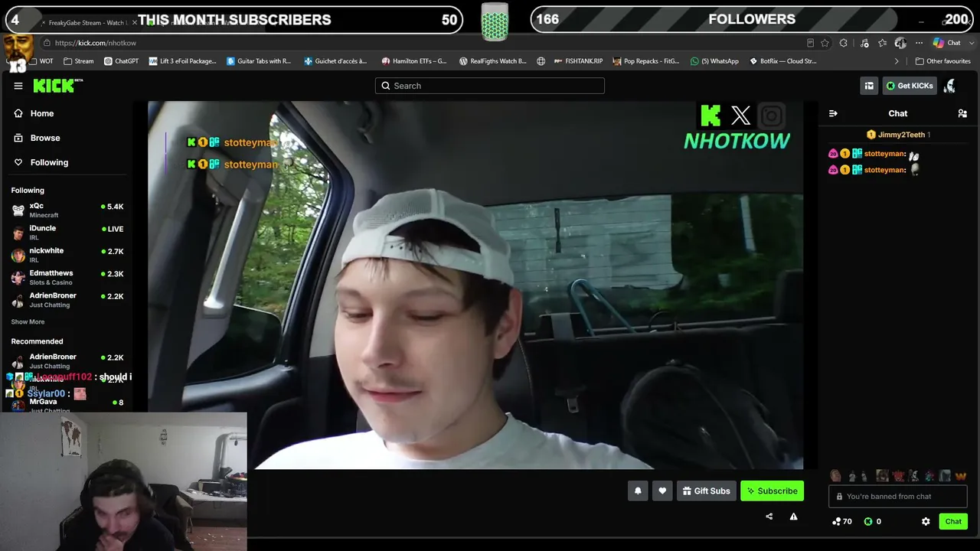Click stotteyman's first chat message username
Viewport: 980px width, 551px height.
(x=884, y=154)
